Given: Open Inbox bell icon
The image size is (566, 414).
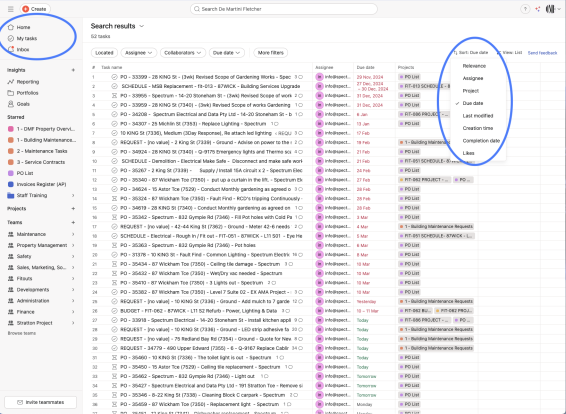Looking at the screenshot, I should coord(11,49).
